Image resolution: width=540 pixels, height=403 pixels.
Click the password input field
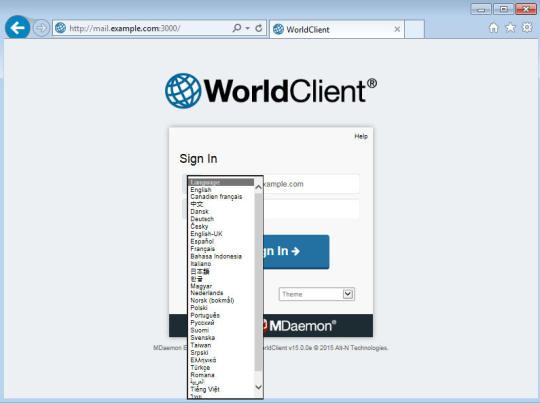coord(311,209)
